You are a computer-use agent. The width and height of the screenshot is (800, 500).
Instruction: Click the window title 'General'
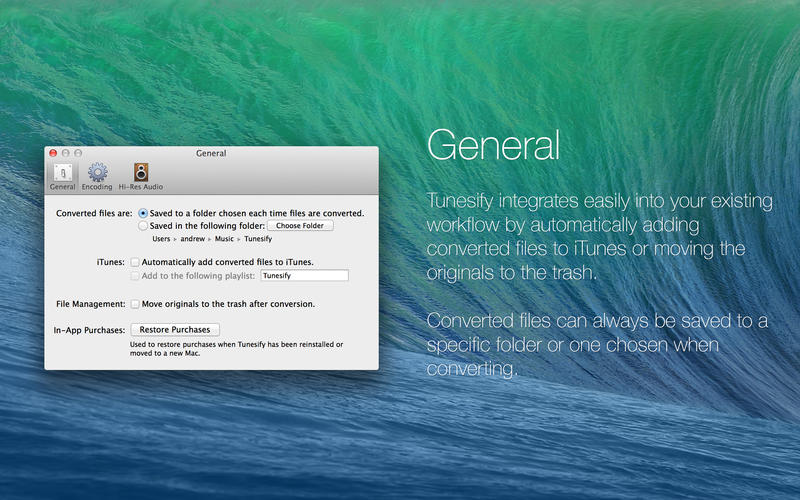click(x=211, y=153)
